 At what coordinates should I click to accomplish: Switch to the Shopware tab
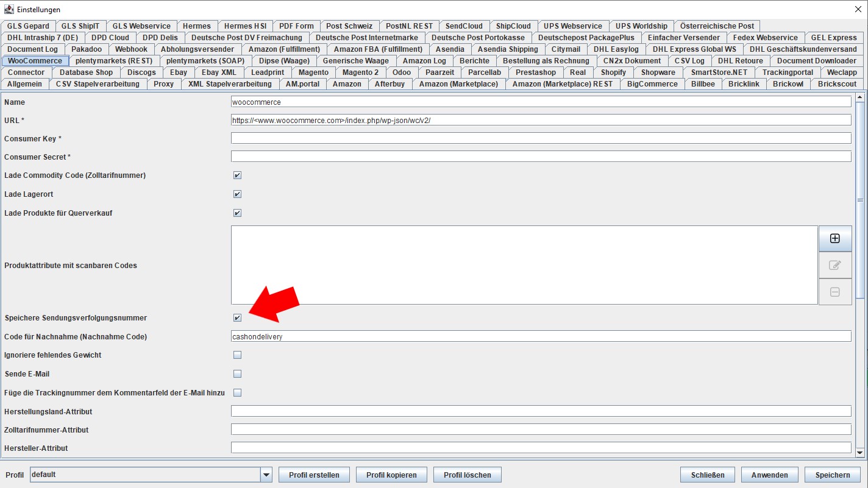[658, 72]
